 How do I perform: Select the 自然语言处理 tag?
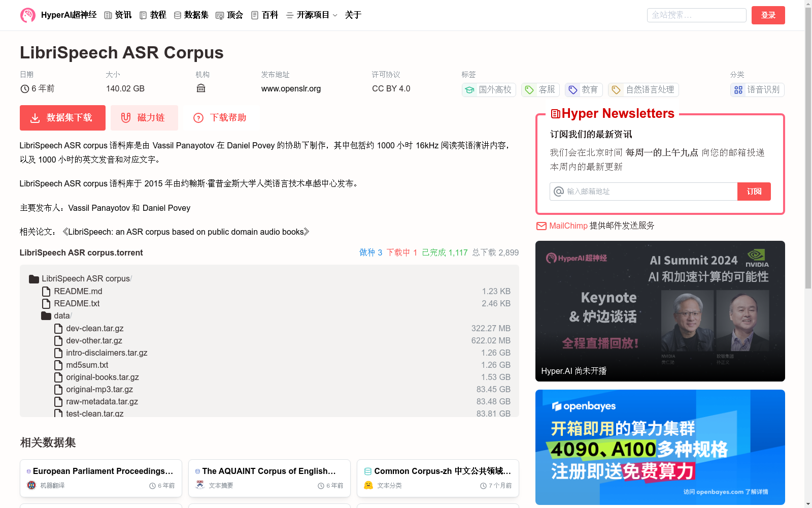pyautogui.click(x=644, y=90)
